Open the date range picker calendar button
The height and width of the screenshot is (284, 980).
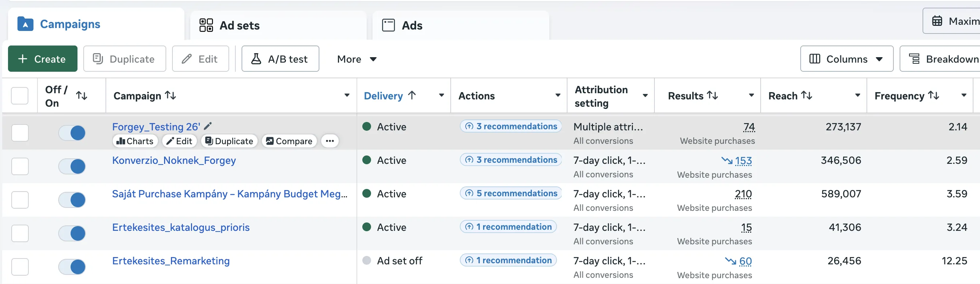[951, 21]
